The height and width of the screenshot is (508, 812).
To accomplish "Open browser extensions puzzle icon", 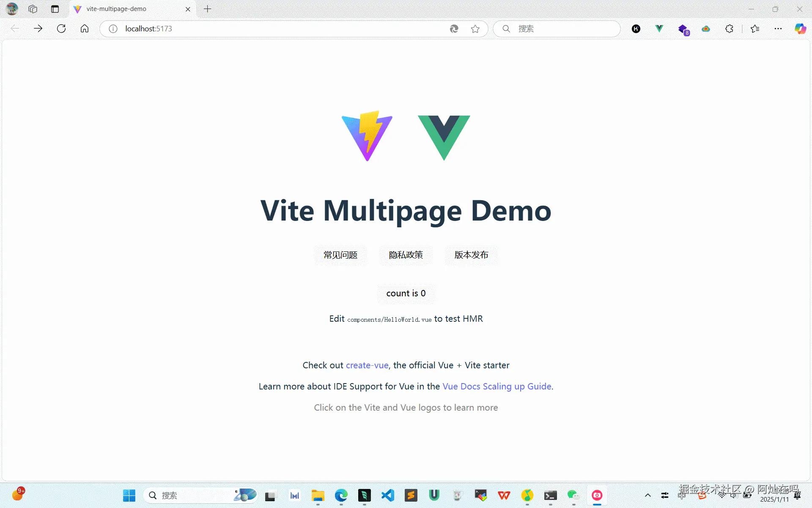I will click(x=729, y=29).
